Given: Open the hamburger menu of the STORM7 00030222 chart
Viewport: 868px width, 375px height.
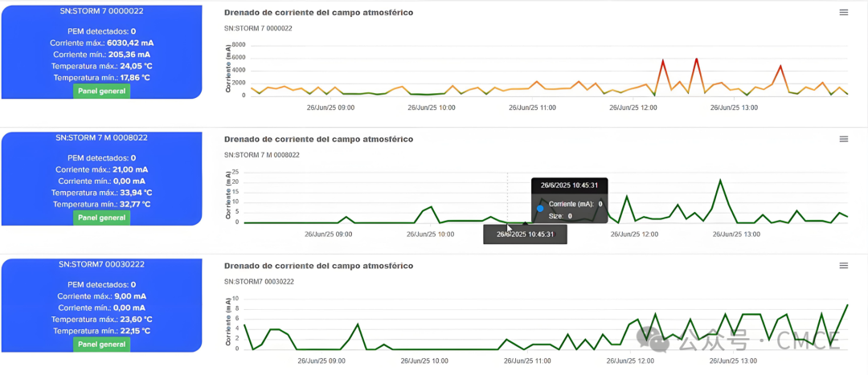Looking at the screenshot, I should (x=843, y=266).
